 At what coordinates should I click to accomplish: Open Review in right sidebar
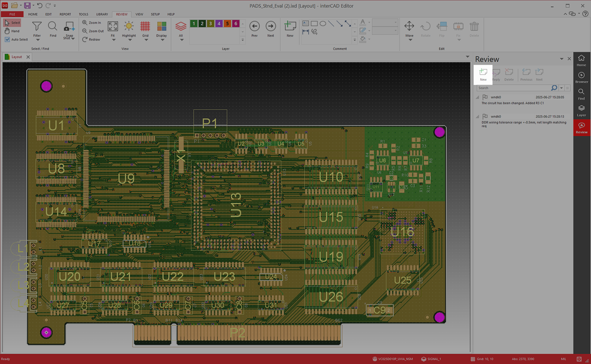[x=582, y=128]
